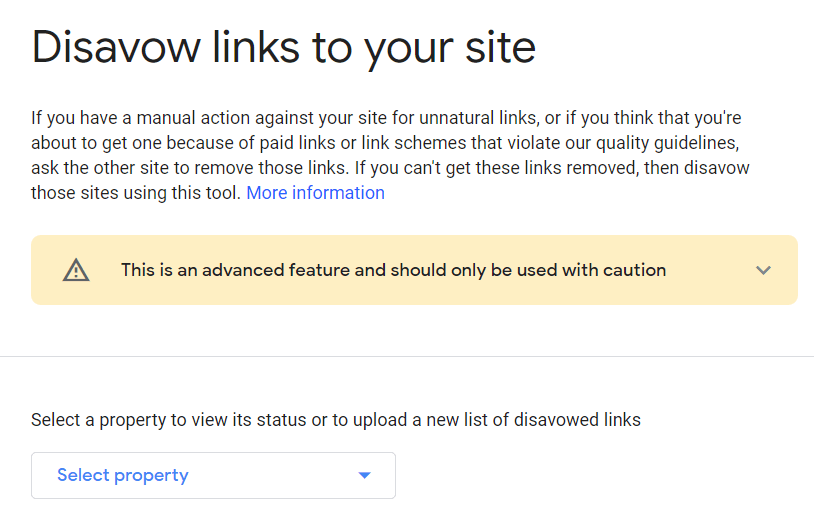The height and width of the screenshot is (522, 814).
Task: Click the words 'your site' in the title
Action: point(450,50)
